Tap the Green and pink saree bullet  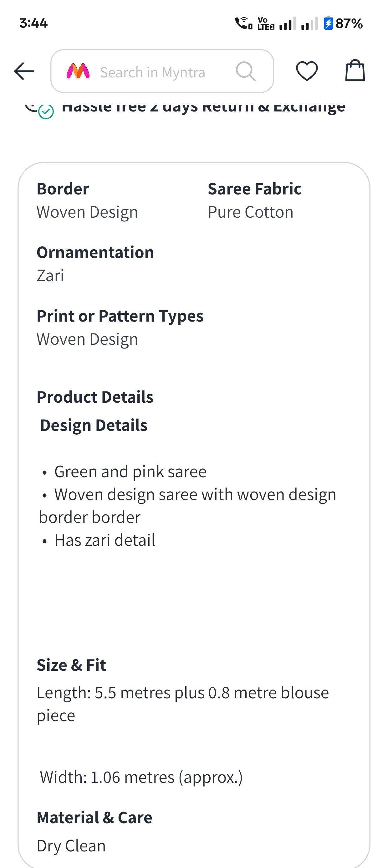pos(130,471)
